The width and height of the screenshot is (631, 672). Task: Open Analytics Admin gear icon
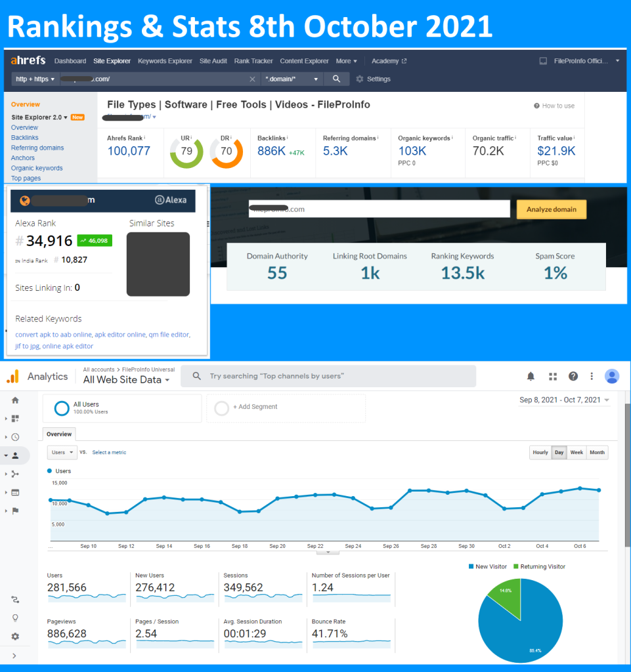pyautogui.click(x=15, y=637)
